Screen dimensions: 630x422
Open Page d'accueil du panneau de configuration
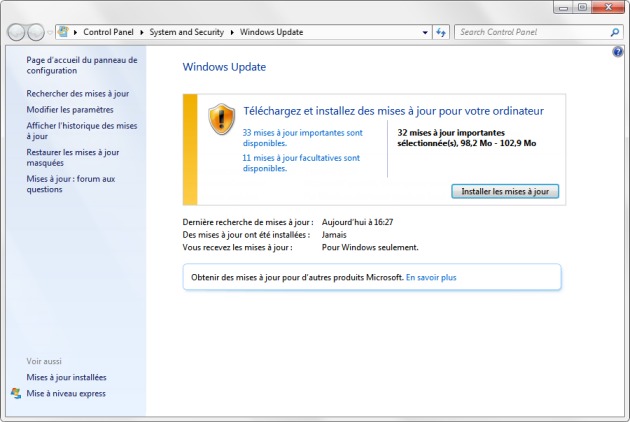click(82, 65)
